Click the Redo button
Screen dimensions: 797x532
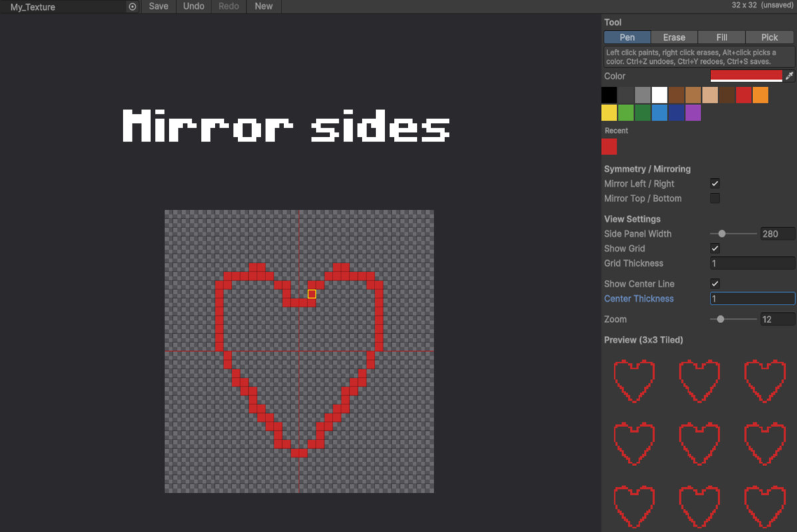(229, 6)
